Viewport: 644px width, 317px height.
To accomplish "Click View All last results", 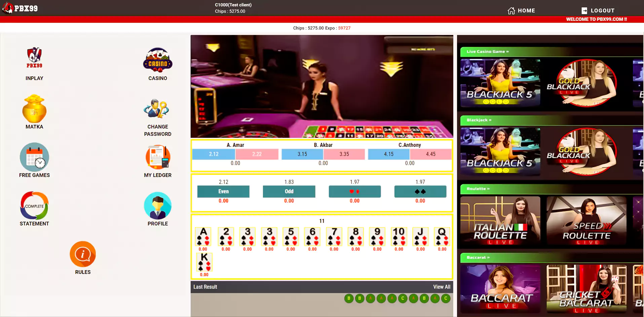I will pos(441,287).
